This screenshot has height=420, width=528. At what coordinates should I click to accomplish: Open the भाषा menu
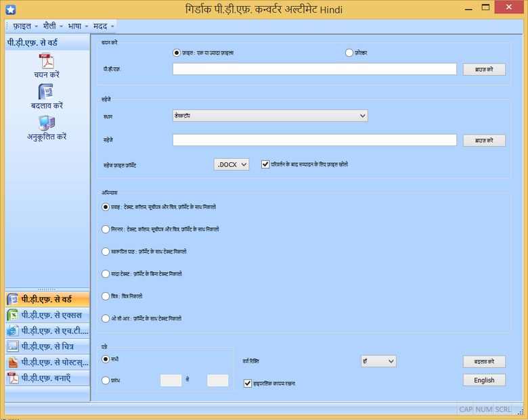(77, 26)
